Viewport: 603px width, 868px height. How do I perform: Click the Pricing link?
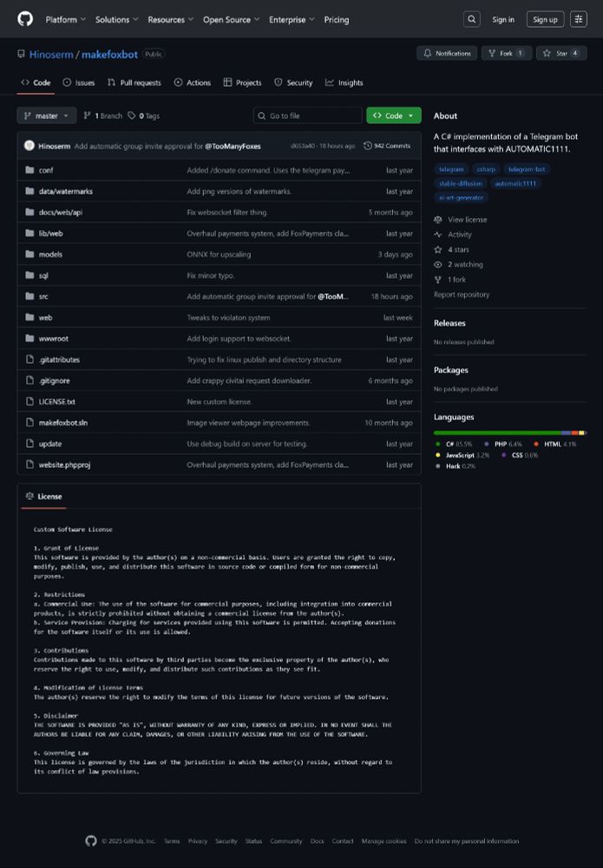tap(337, 19)
